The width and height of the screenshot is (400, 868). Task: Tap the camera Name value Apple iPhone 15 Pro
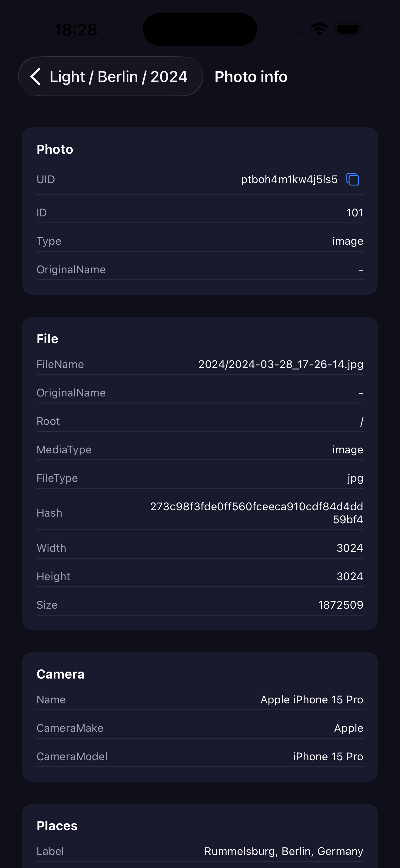[x=312, y=699]
